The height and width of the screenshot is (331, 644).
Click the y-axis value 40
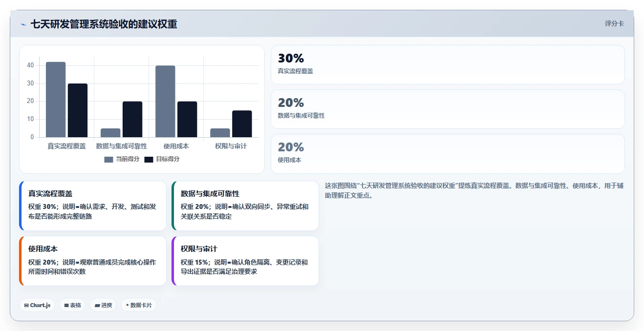point(30,65)
